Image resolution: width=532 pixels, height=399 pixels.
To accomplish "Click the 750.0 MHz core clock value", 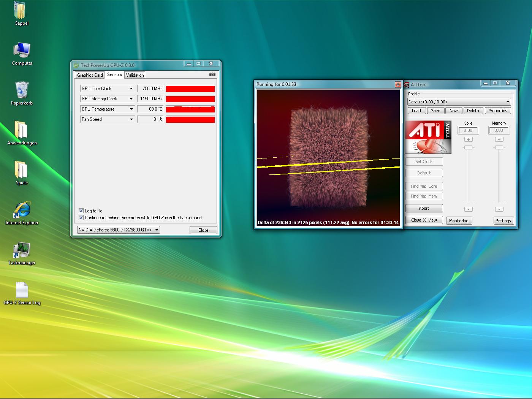I will pos(150,89).
